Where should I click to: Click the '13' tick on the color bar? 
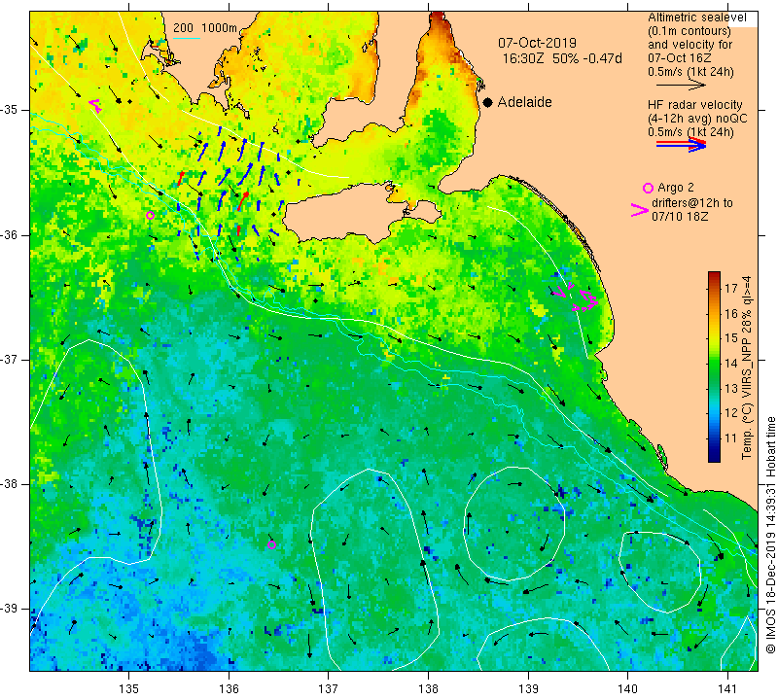[731, 388]
